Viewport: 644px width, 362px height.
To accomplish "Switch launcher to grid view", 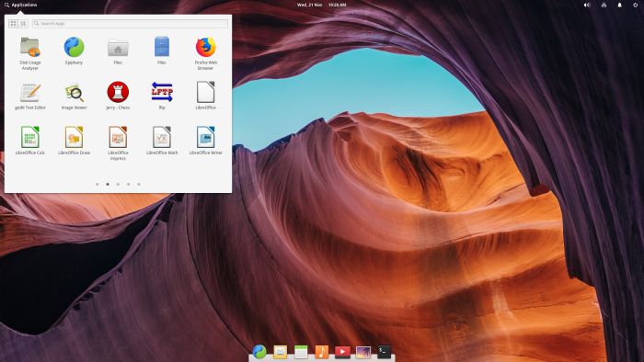I will point(13,24).
